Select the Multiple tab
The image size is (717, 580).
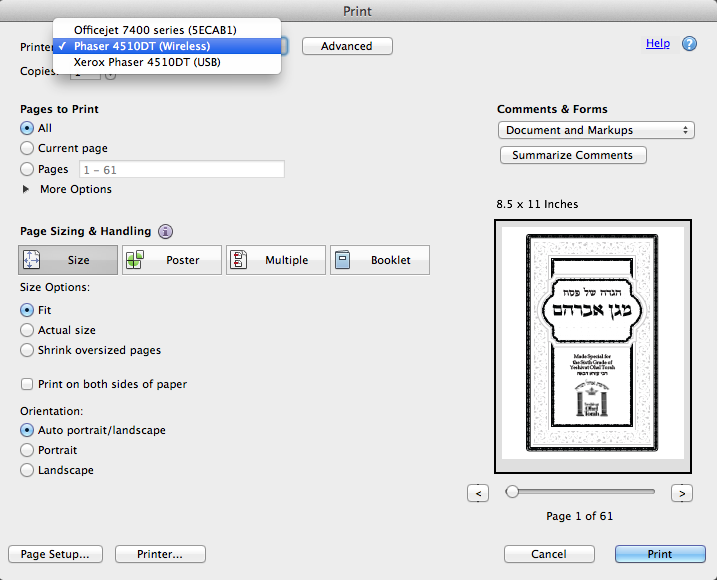click(x=276, y=260)
